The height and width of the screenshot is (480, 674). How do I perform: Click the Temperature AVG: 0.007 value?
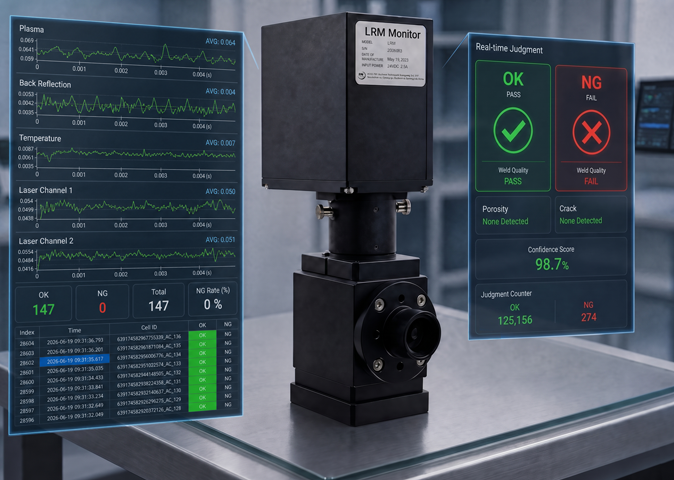(220, 143)
